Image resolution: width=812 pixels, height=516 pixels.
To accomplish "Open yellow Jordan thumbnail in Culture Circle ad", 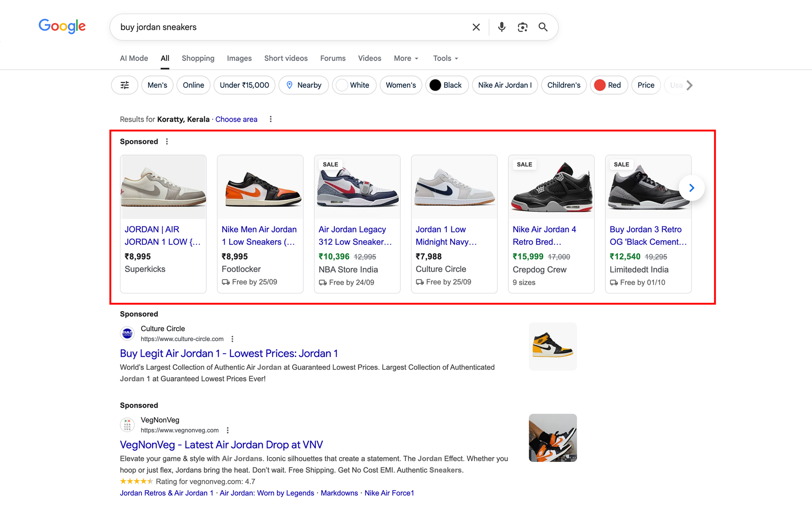I will pyautogui.click(x=553, y=346).
